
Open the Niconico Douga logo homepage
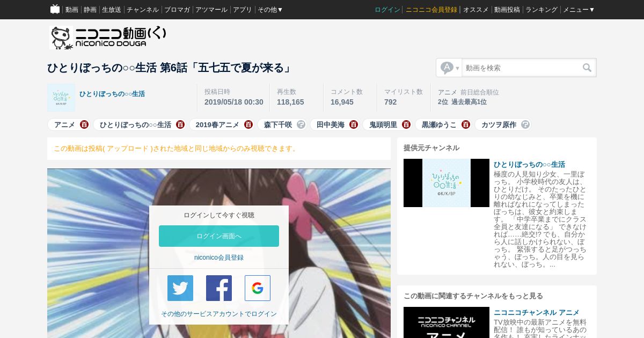click(108, 38)
